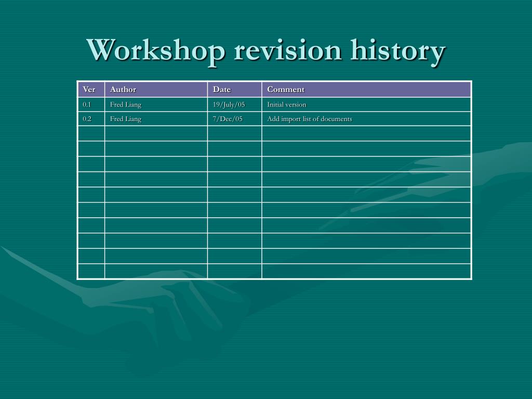Viewport: 532px width, 399px height.
Task: Click 'Fred Liang' in the 0.2 row
Action: click(126, 119)
